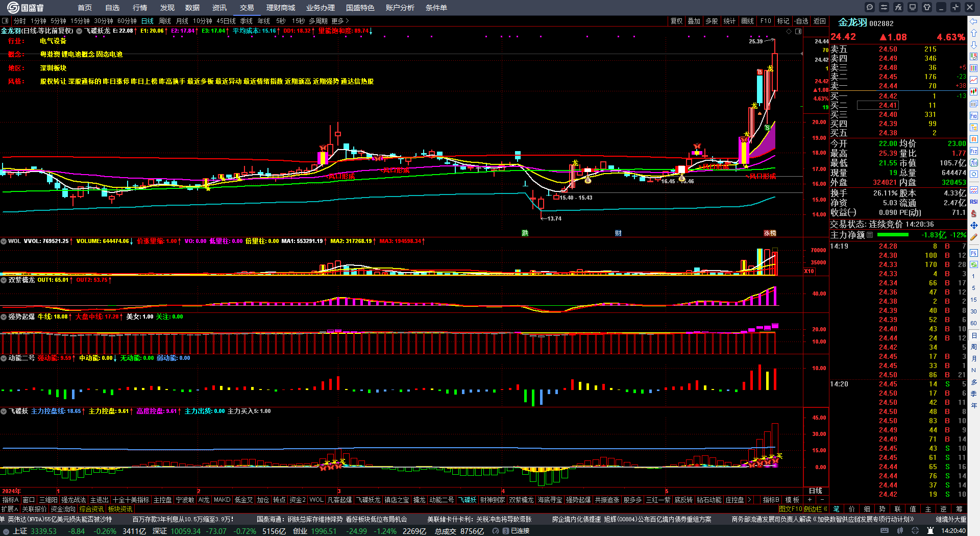Toggle 叠加 overlay mode
The height and width of the screenshot is (536, 980).
tap(694, 21)
